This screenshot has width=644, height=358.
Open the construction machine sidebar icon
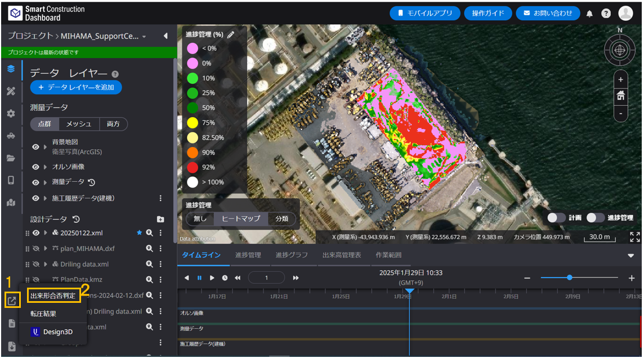coord(11,136)
